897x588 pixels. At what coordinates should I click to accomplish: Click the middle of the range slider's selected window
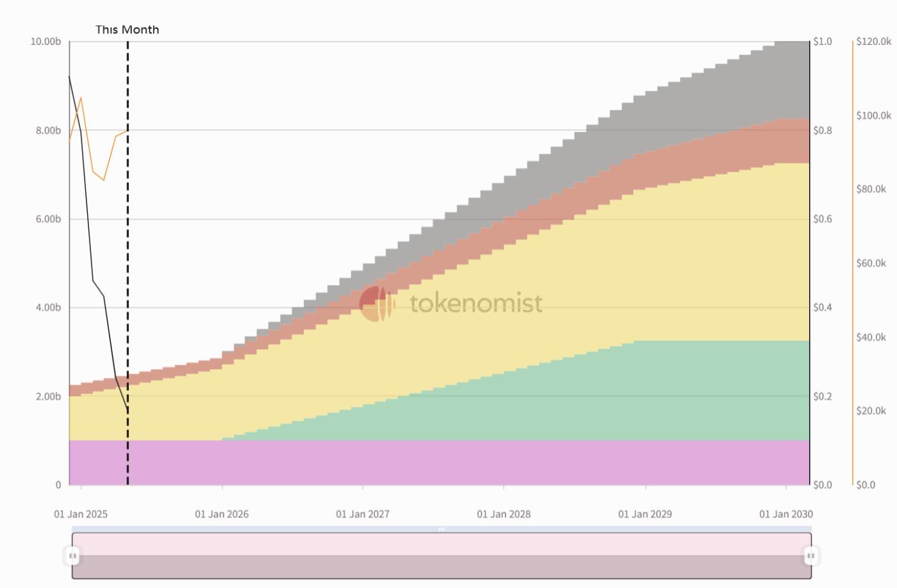click(441, 555)
